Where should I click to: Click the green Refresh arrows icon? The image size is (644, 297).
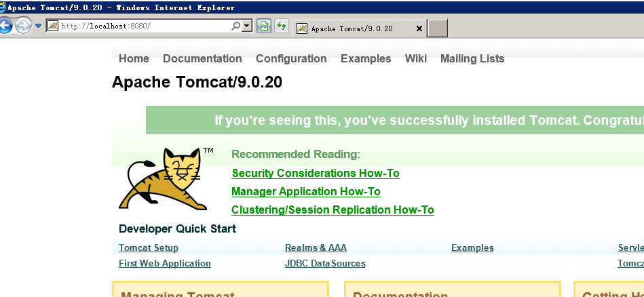click(x=282, y=26)
